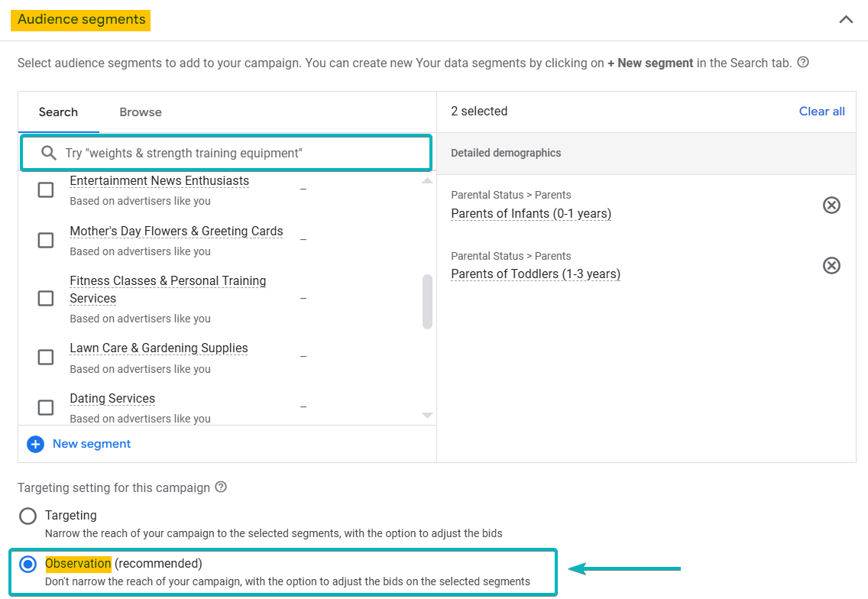The width and height of the screenshot is (868, 599).
Task: Check the Entertainment News Enthusiasts checkbox
Action: (45, 189)
